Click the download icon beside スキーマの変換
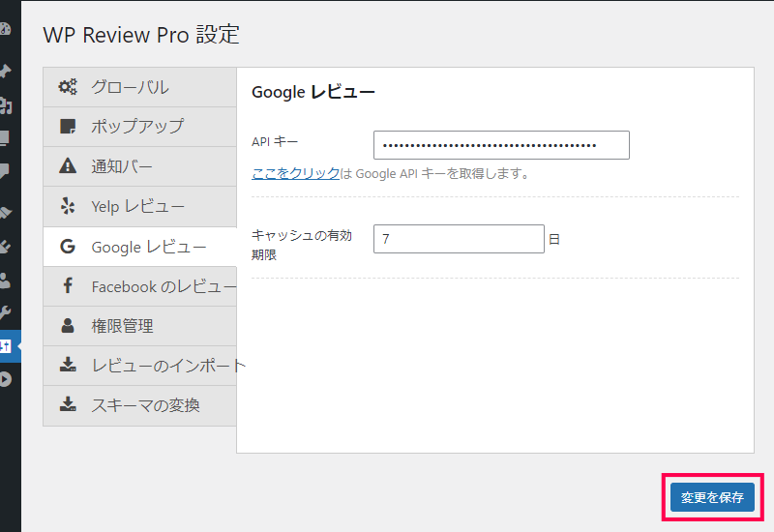Image resolution: width=774 pixels, height=532 pixels. click(68, 404)
